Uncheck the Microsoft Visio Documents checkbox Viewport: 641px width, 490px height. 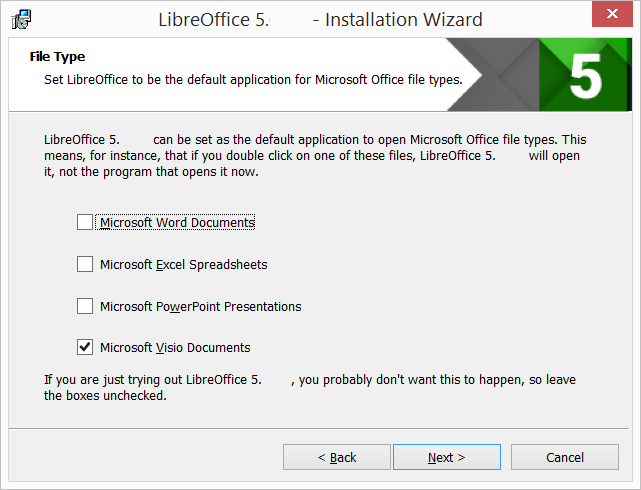pyautogui.click(x=85, y=347)
